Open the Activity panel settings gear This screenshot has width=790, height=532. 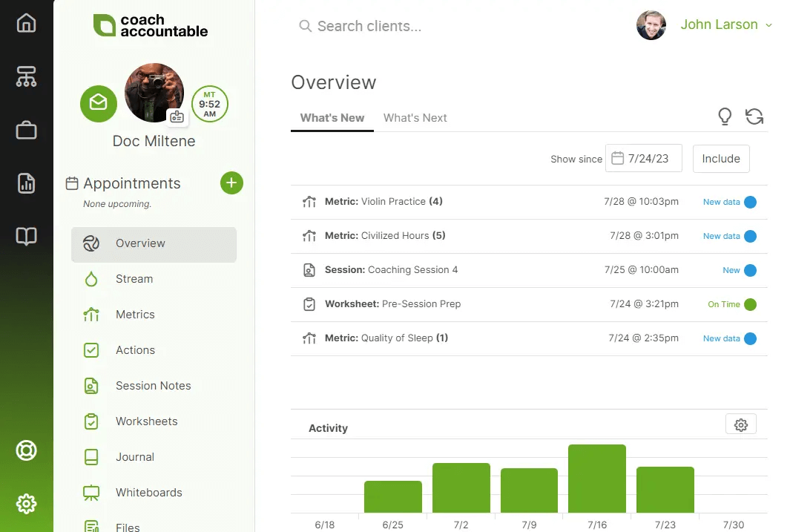tap(740, 424)
